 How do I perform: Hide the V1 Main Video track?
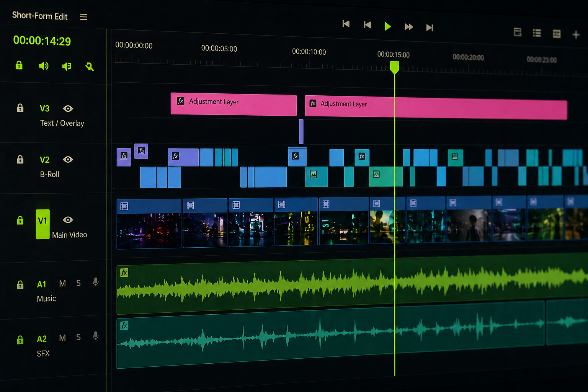(68, 220)
